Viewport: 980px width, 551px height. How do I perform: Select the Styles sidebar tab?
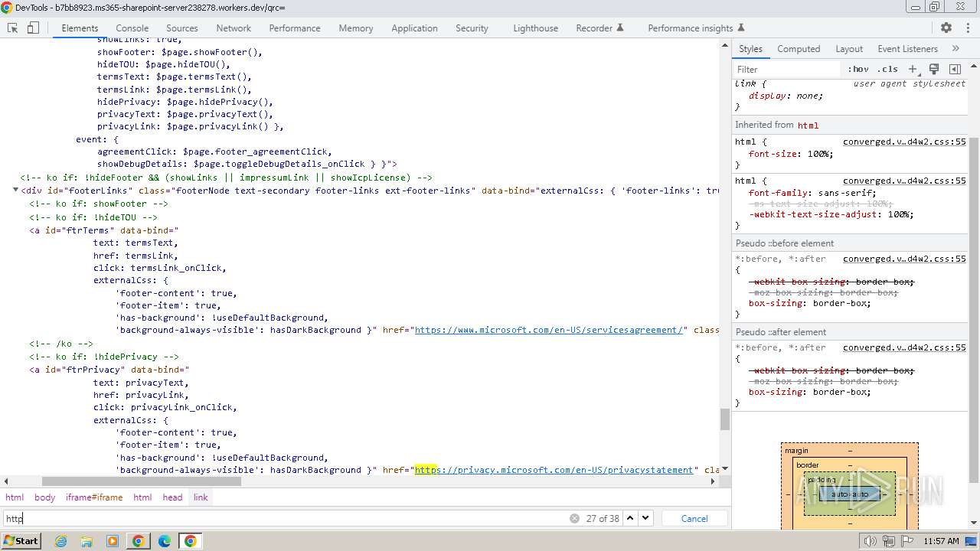click(750, 48)
